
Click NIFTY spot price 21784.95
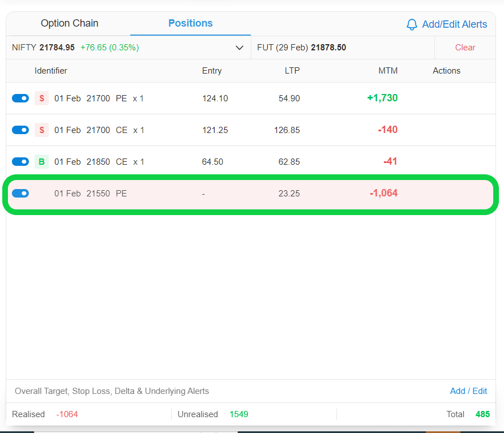click(57, 48)
